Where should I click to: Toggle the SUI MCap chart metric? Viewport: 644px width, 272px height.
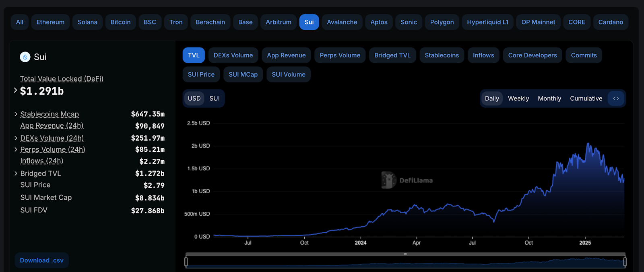click(243, 75)
